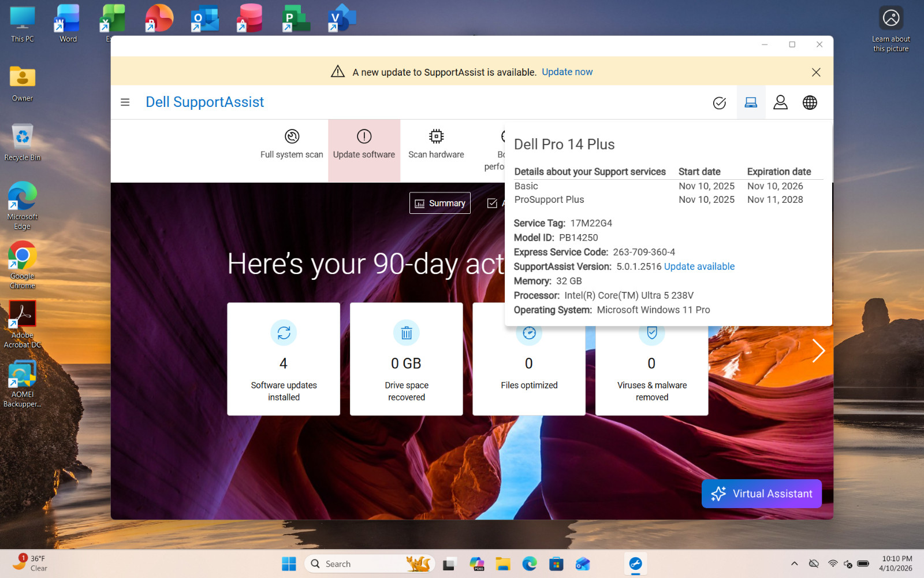
Task: Start Scan hardware
Action: 436,144
